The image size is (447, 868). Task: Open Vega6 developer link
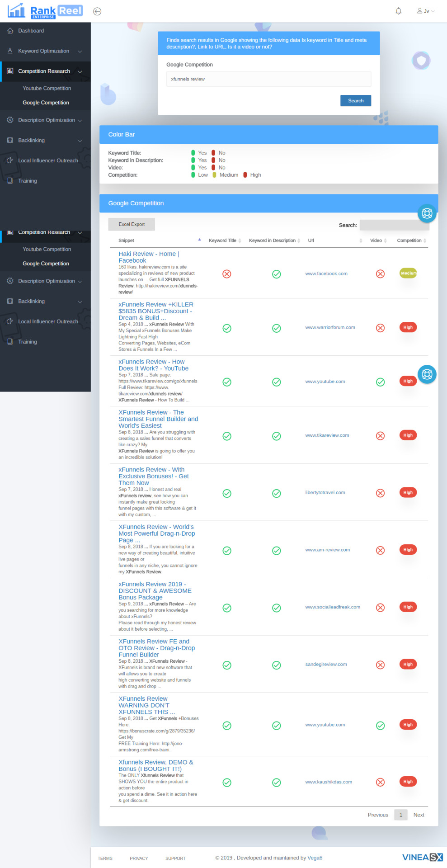315,858
